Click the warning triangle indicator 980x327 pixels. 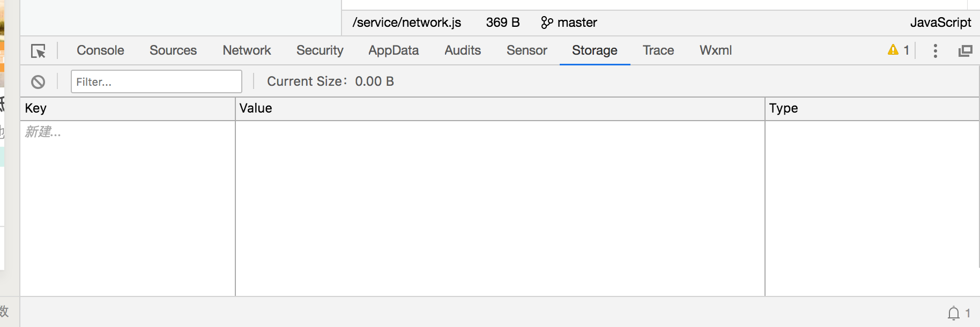point(893,50)
